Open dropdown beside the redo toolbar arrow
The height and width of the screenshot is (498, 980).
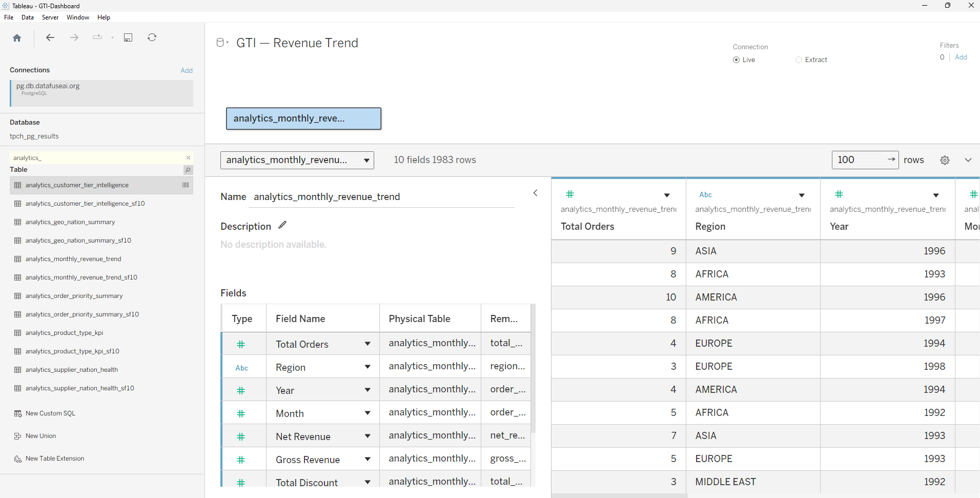click(112, 38)
